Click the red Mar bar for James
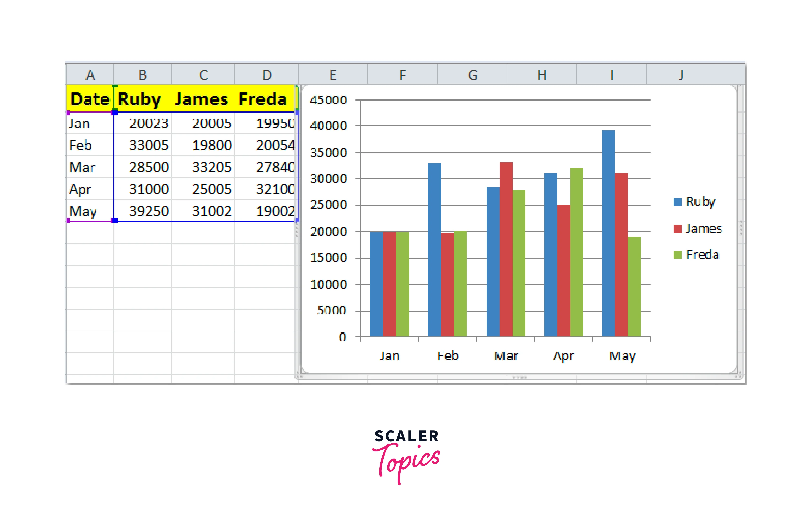 pos(506,249)
